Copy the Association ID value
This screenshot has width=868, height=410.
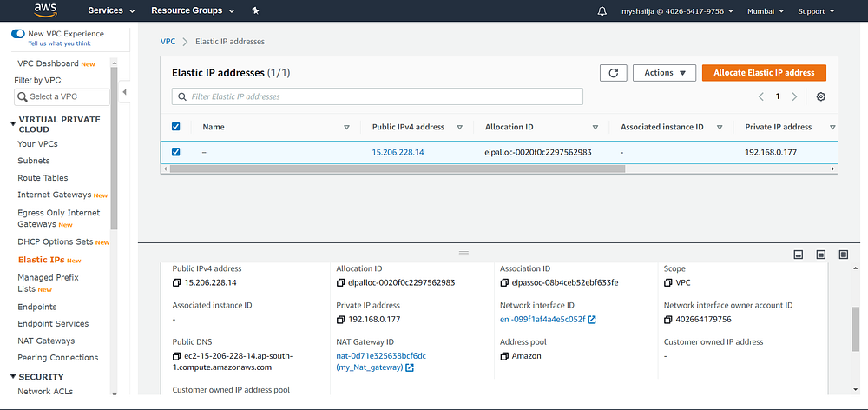(x=504, y=282)
